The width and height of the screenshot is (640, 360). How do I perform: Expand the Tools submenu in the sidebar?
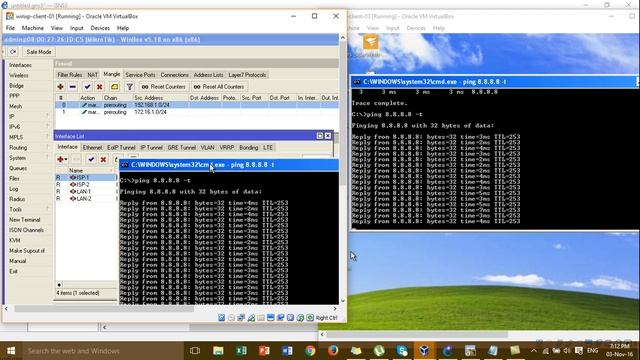click(x=29, y=209)
